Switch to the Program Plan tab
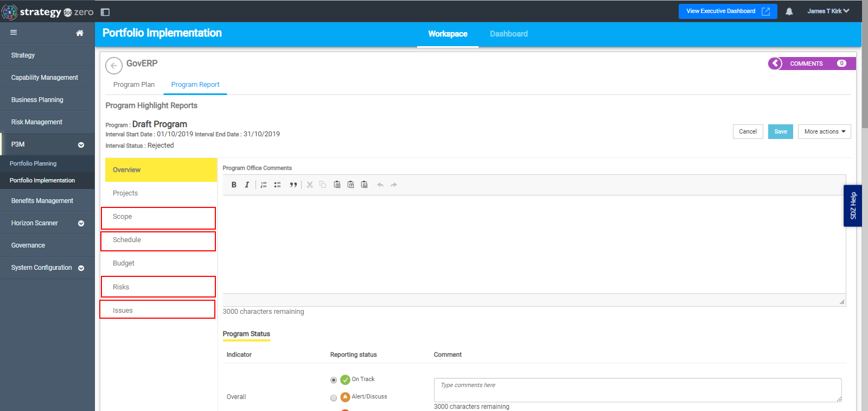 [134, 85]
